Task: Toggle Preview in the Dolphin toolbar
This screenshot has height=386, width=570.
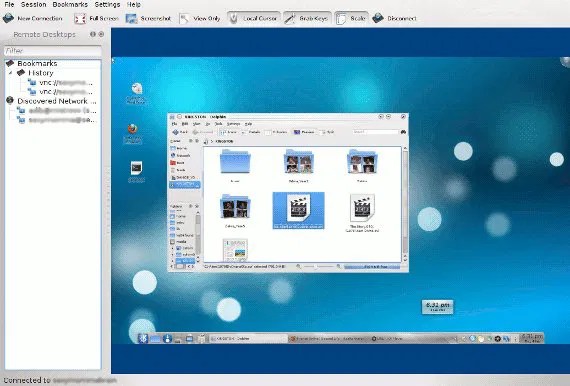Action: [304, 132]
